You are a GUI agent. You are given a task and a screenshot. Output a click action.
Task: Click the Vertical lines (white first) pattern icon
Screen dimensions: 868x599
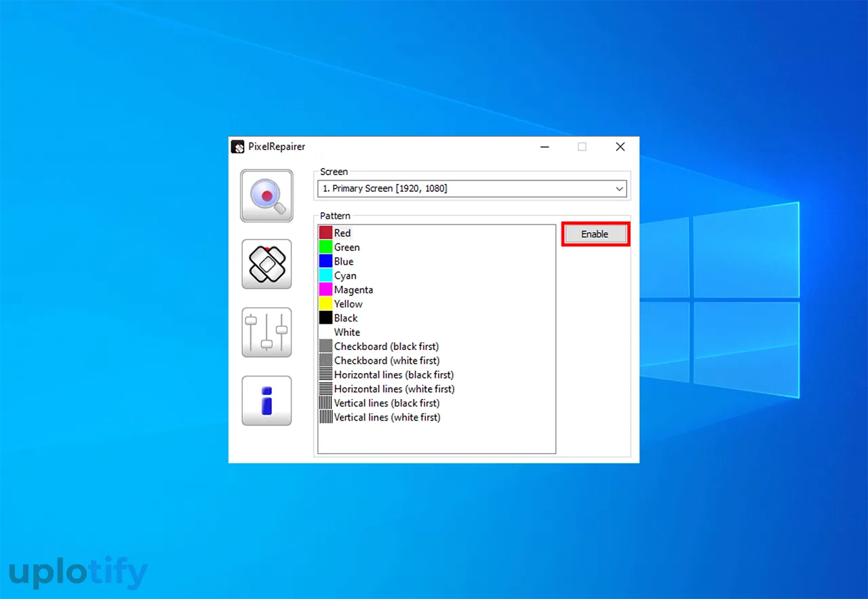(x=325, y=417)
